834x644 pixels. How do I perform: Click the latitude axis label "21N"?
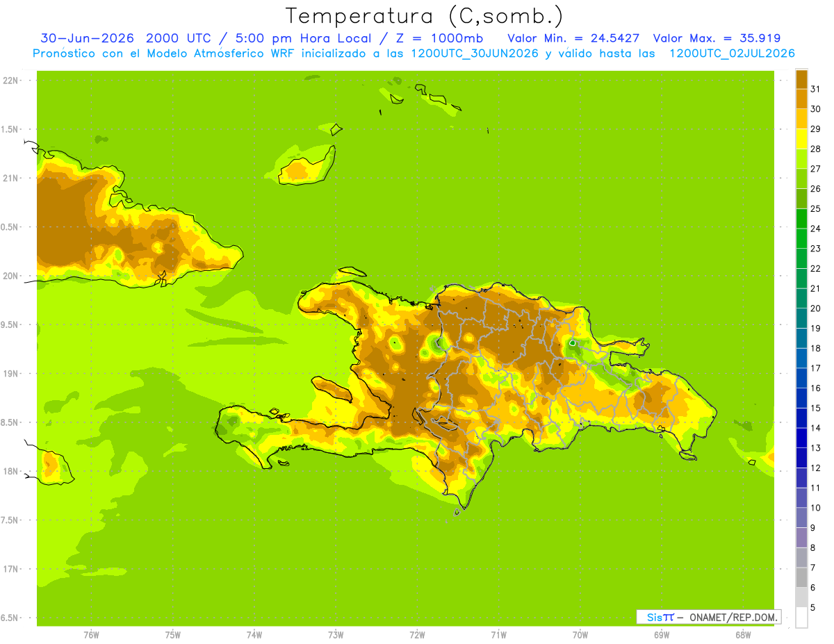click(x=10, y=179)
